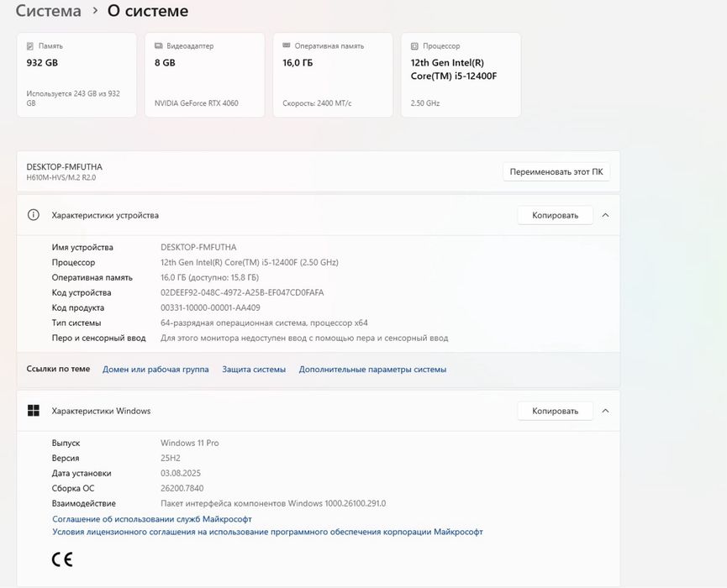Go back to Система in breadcrumb
The width and height of the screenshot is (727, 588).
coord(48,11)
